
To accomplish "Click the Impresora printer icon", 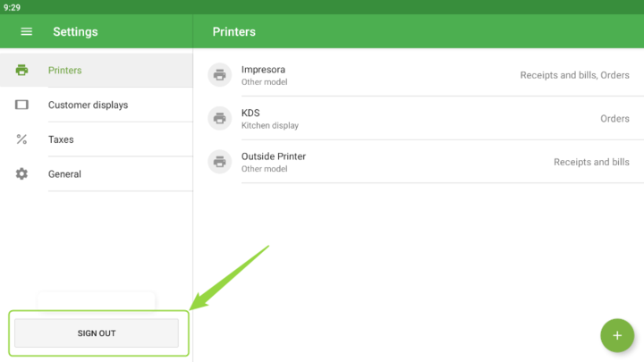I will pos(219,75).
